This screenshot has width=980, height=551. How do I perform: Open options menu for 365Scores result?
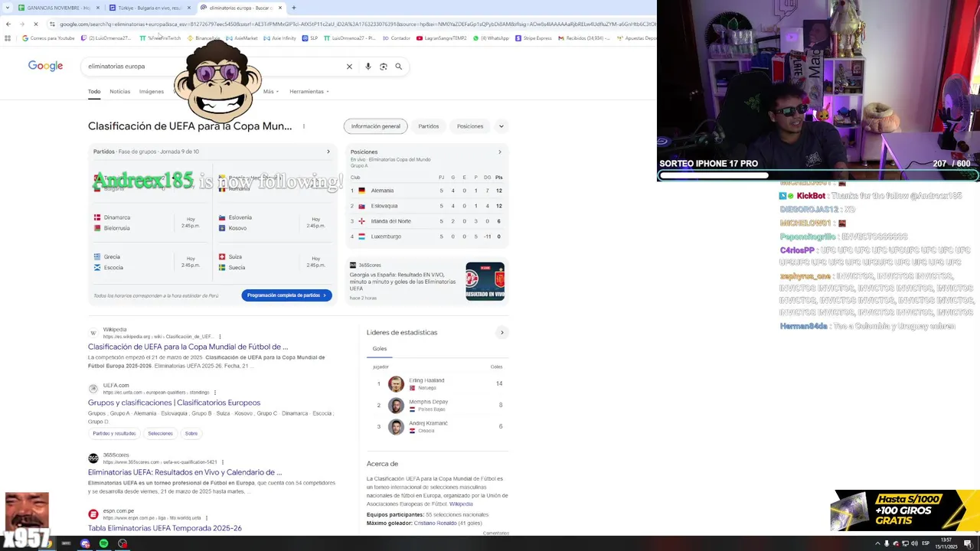pos(223,462)
